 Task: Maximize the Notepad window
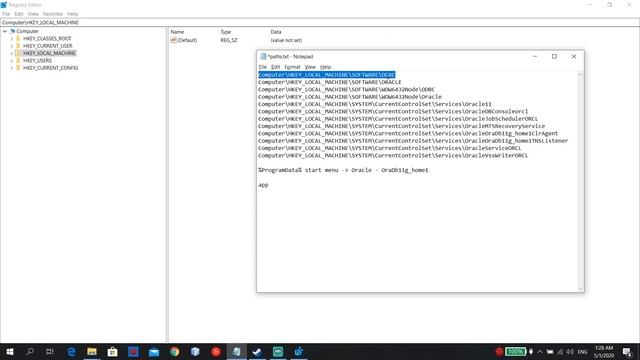point(554,56)
